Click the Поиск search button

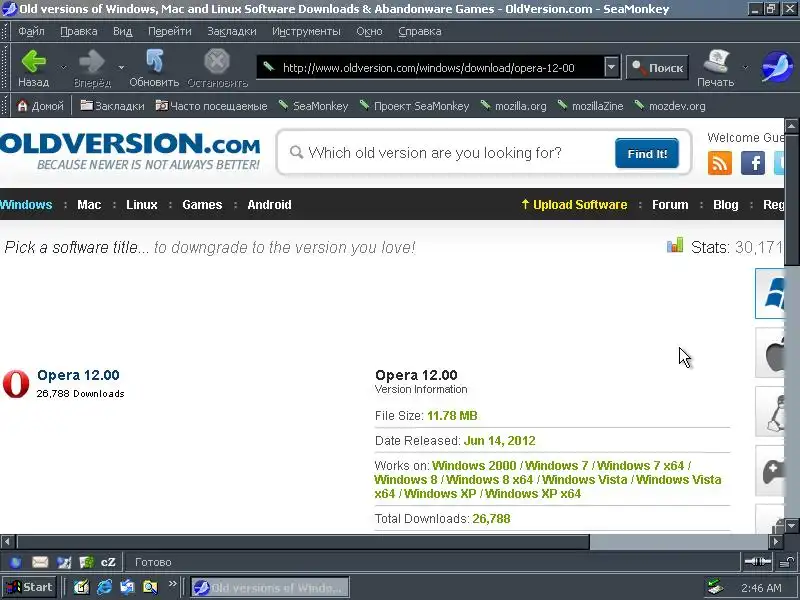[657, 67]
